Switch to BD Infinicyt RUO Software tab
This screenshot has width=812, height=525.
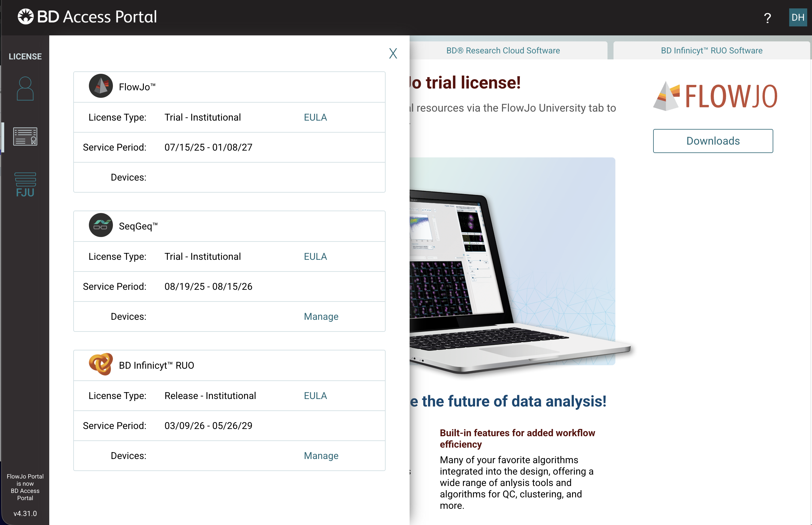click(711, 50)
